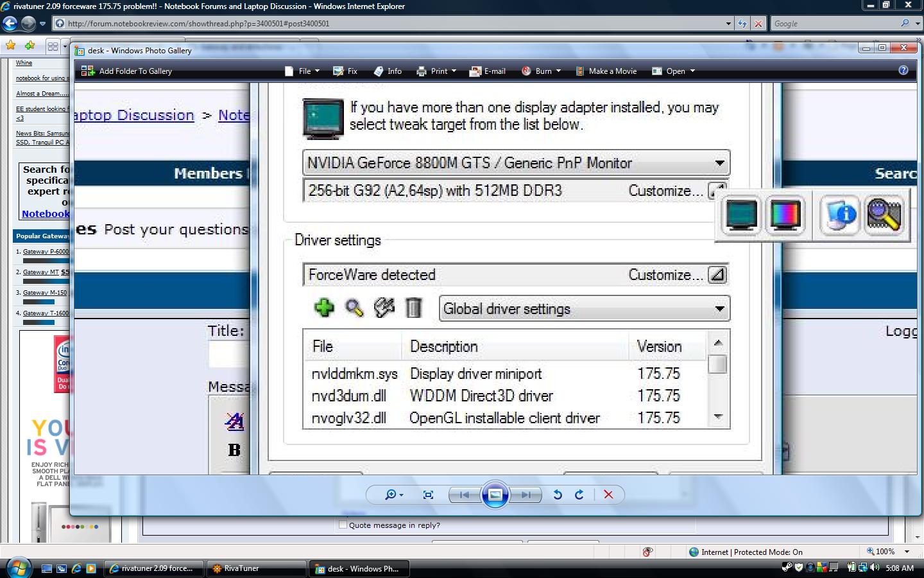Launch the media player quick launch icon
This screenshot has height=578, width=924.
[x=90, y=568]
